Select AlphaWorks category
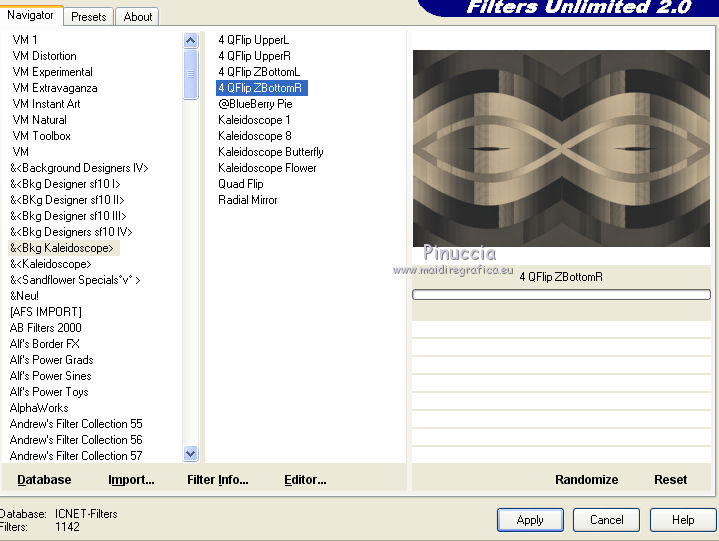Image resolution: width=719 pixels, height=541 pixels. pyautogui.click(x=39, y=408)
